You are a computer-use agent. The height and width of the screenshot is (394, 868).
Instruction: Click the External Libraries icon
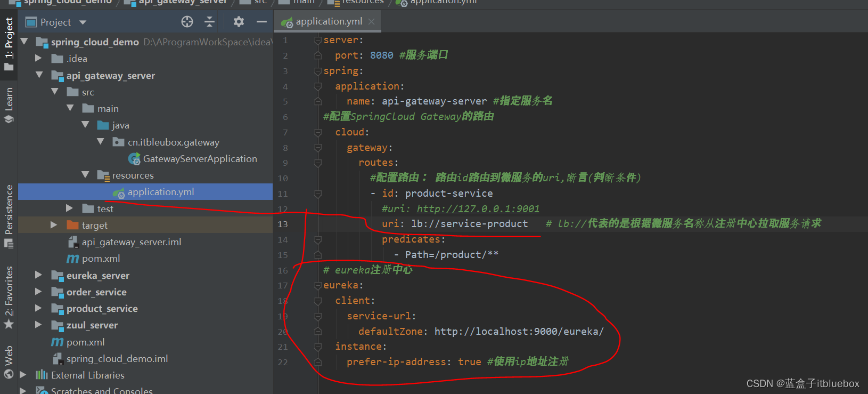[42, 375]
